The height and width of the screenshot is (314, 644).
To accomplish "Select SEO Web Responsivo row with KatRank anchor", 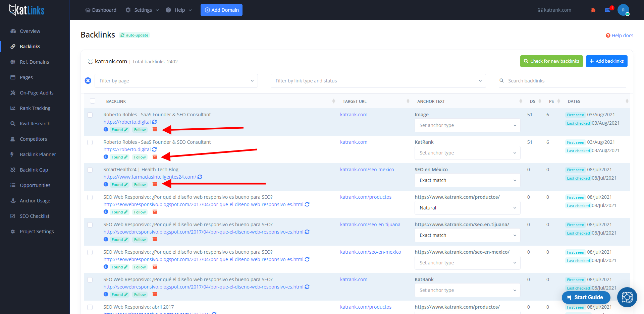I will tap(90, 280).
